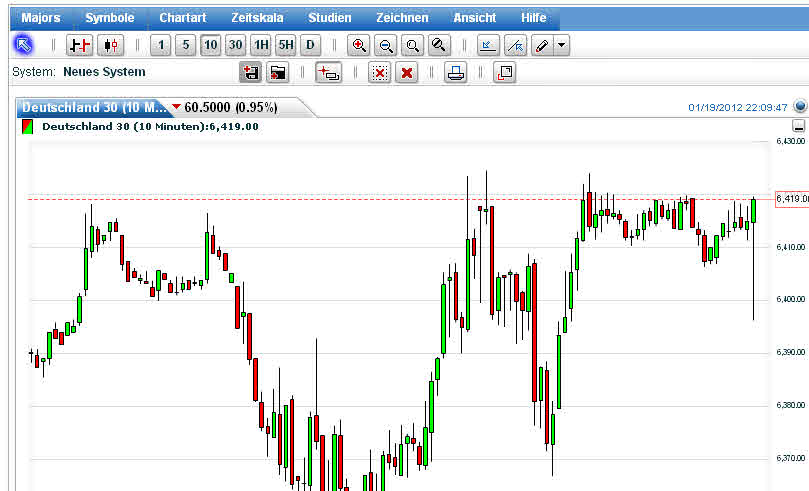Save the current system
This screenshot has width=809, height=491.
[x=251, y=73]
